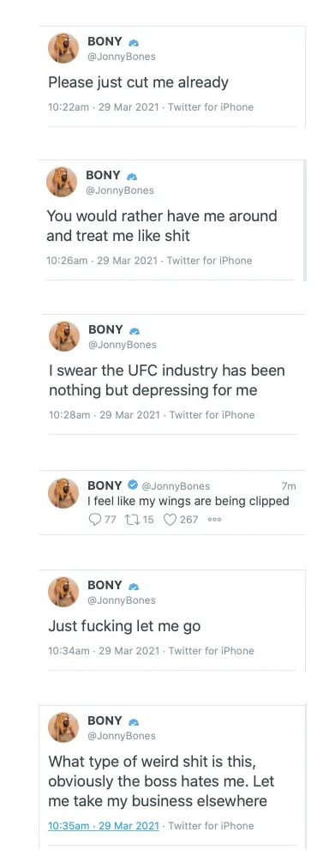Click verified badge on 'UFC industry' tweet
Viewport: 329px width, 868px height.
point(134,331)
